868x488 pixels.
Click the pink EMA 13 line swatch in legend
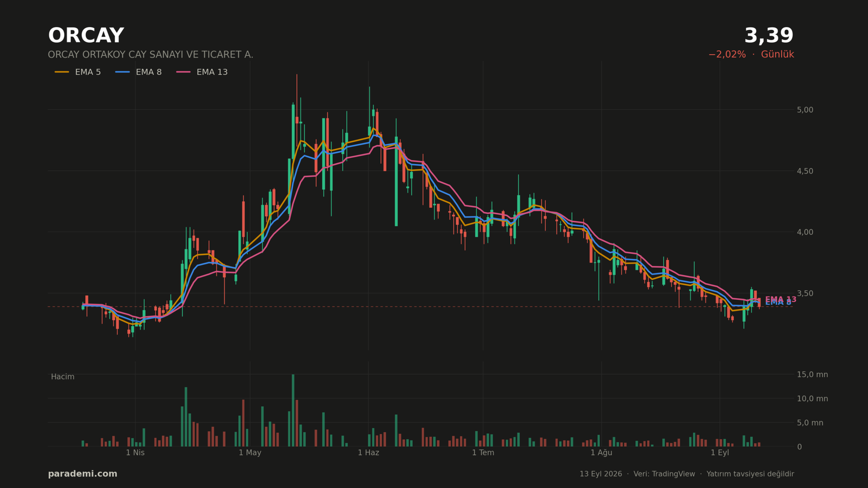[183, 72]
